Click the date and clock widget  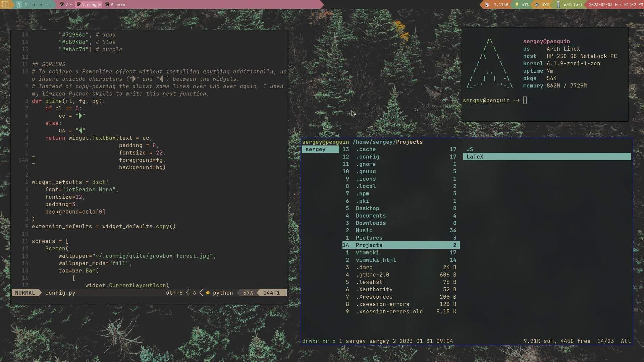[x=615, y=5]
